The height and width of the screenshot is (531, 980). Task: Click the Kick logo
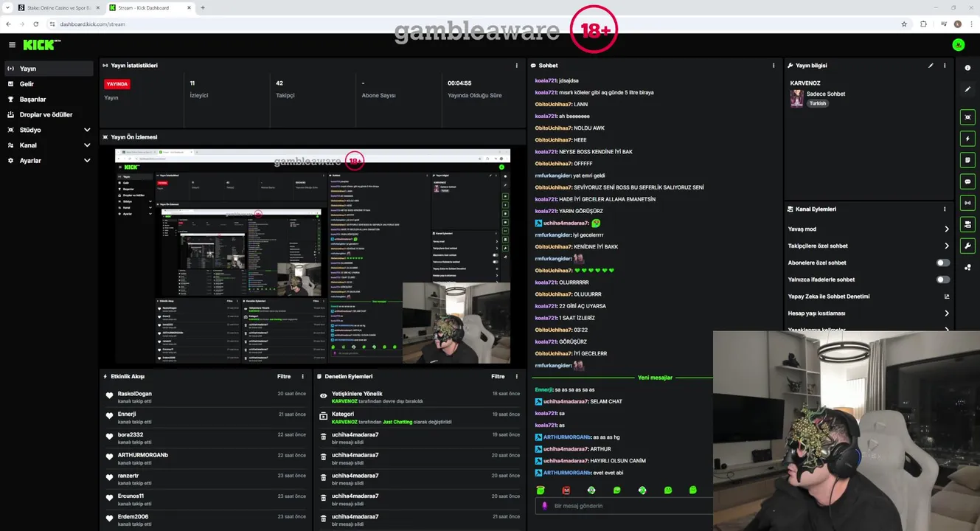tap(41, 45)
